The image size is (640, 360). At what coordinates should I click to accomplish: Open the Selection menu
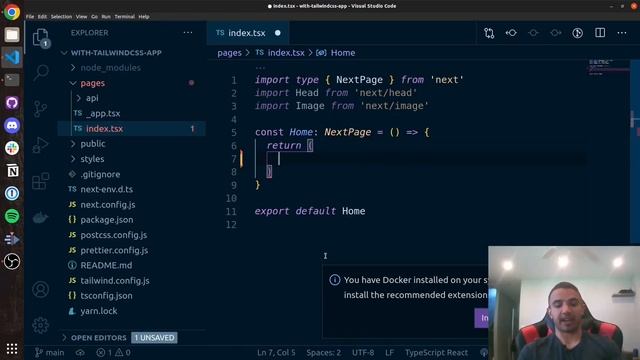(61, 17)
